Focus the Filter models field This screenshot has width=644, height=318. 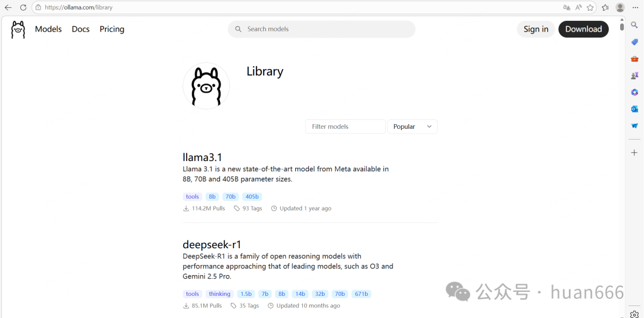[345, 126]
